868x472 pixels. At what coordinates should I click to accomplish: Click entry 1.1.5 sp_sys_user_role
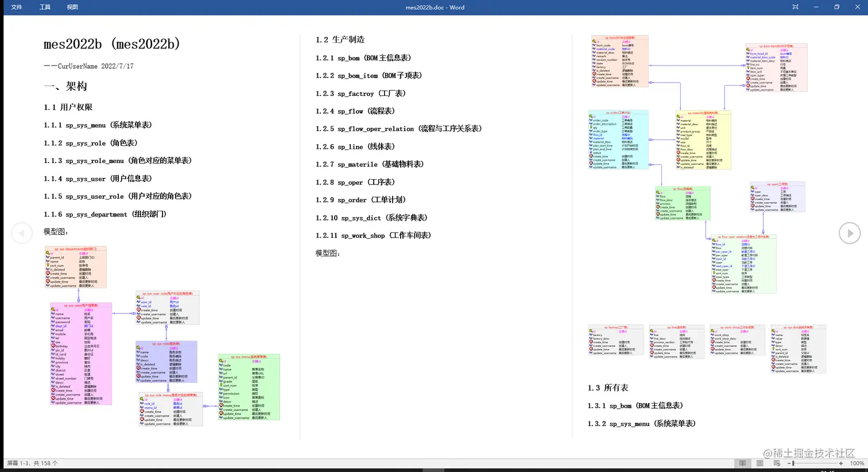pyautogui.click(x=118, y=196)
